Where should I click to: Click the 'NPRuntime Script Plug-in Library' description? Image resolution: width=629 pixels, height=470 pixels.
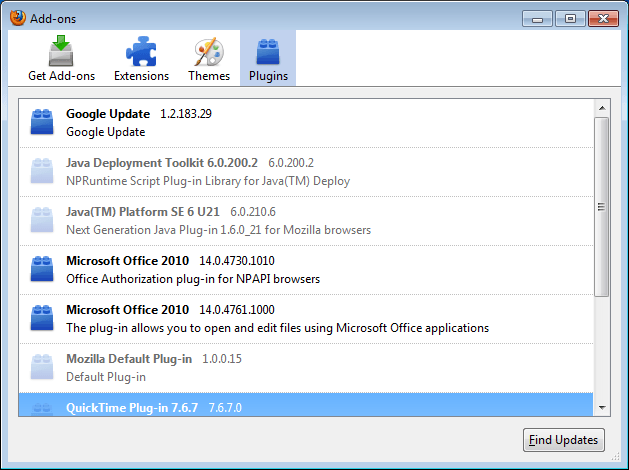[208, 181]
